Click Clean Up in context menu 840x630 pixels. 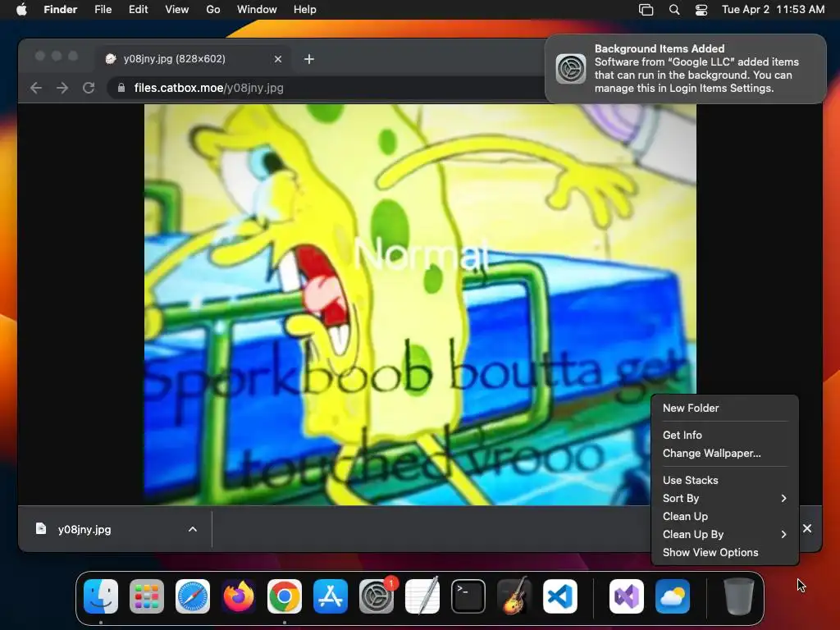pos(725,517)
